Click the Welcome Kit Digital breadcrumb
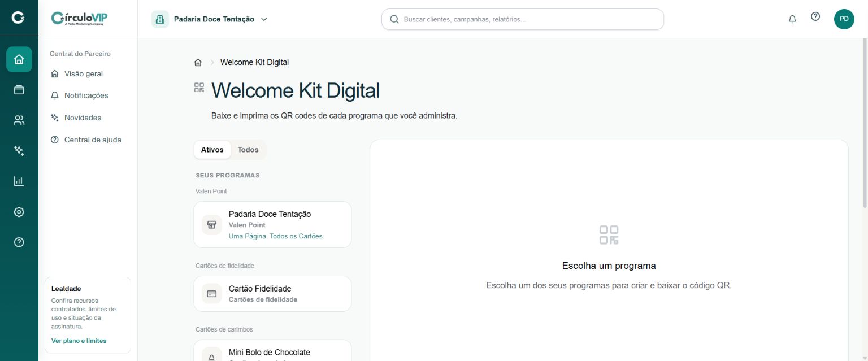 coord(254,62)
